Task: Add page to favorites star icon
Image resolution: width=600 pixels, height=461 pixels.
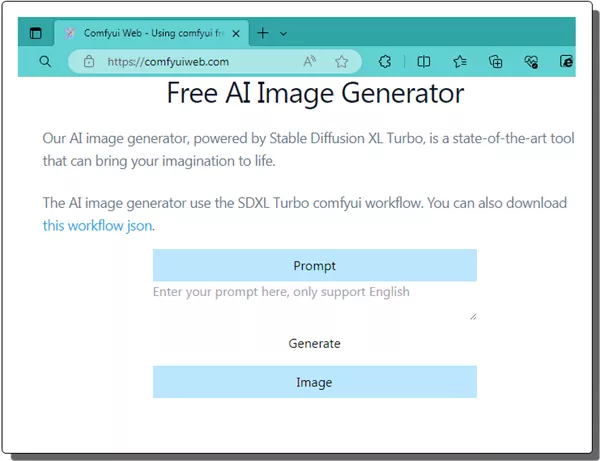Action: [x=341, y=62]
